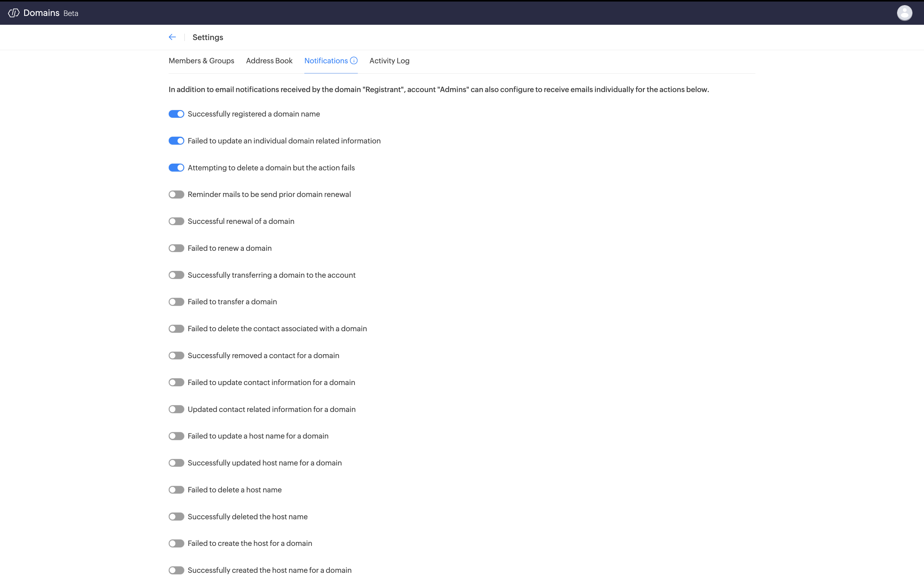Switch to the Address Book tab

269,61
